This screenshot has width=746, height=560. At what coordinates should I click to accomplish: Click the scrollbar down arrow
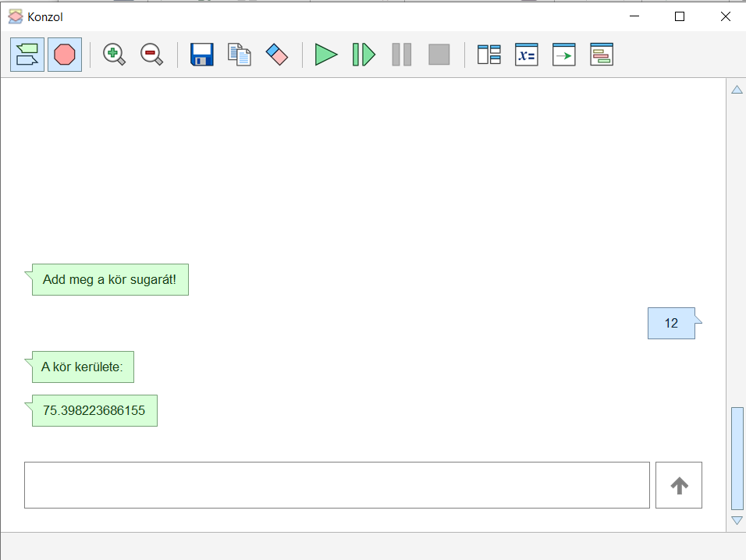tap(737, 520)
